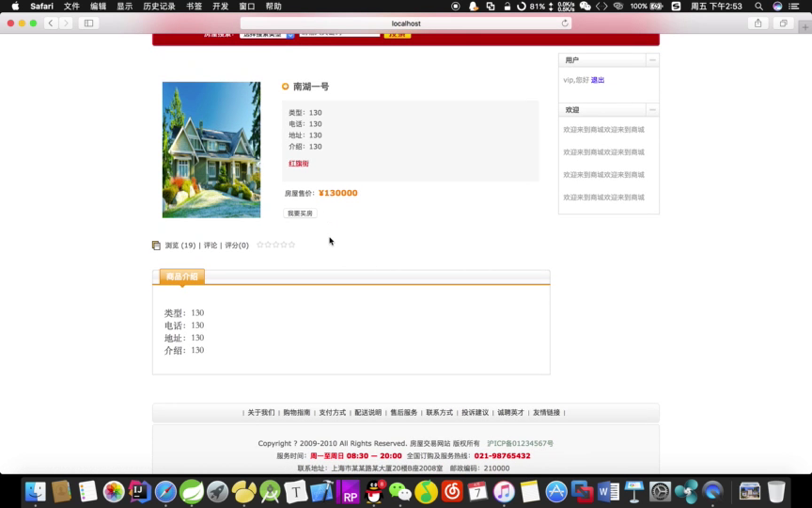Screen dimensions: 812x508
Task: Click the 退出 logout link
Action: 598,80
